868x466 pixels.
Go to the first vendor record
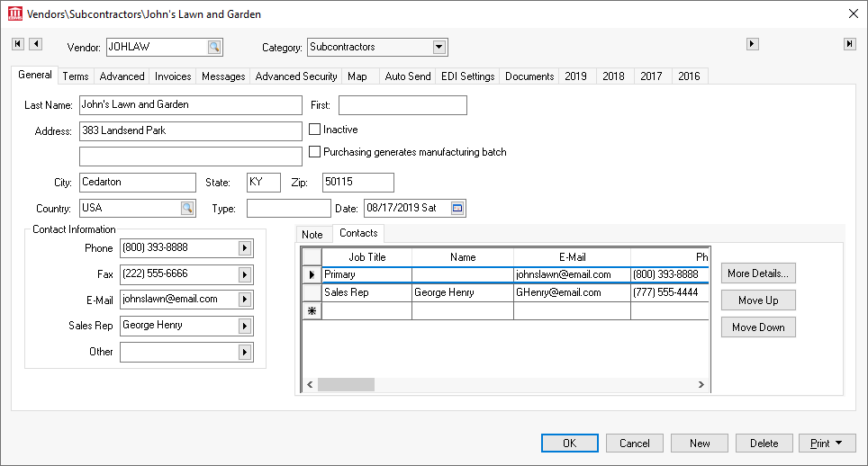17,44
